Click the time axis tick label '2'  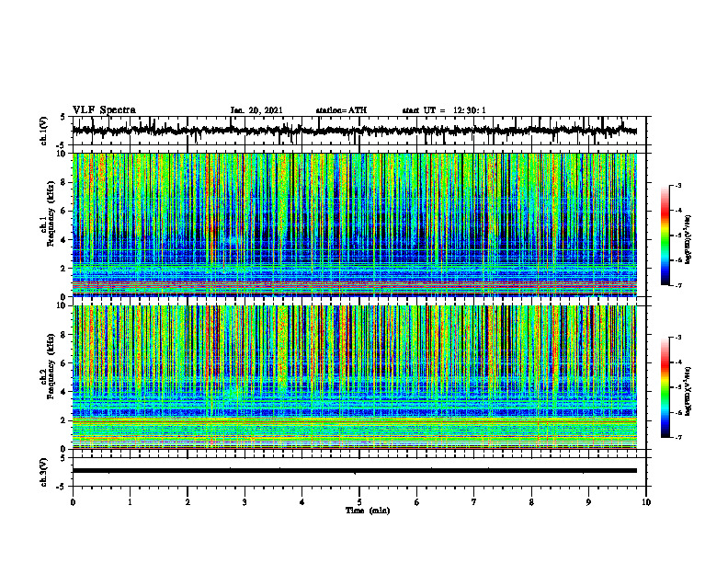[x=188, y=502]
